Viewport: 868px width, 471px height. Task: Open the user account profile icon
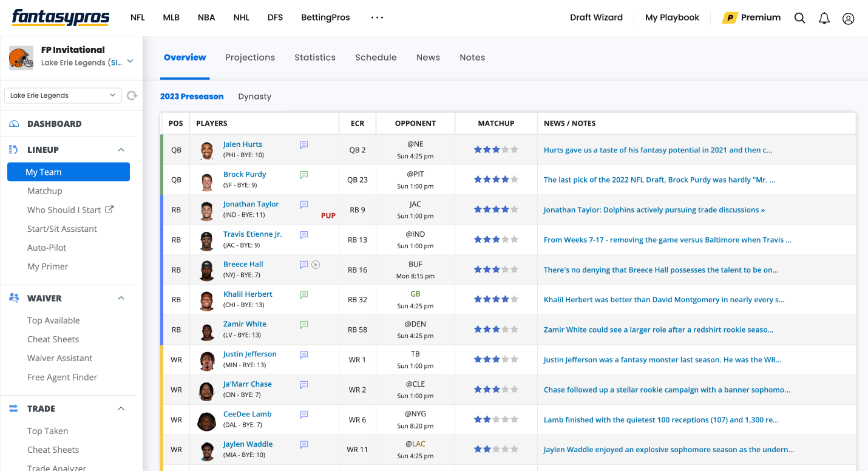click(849, 18)
